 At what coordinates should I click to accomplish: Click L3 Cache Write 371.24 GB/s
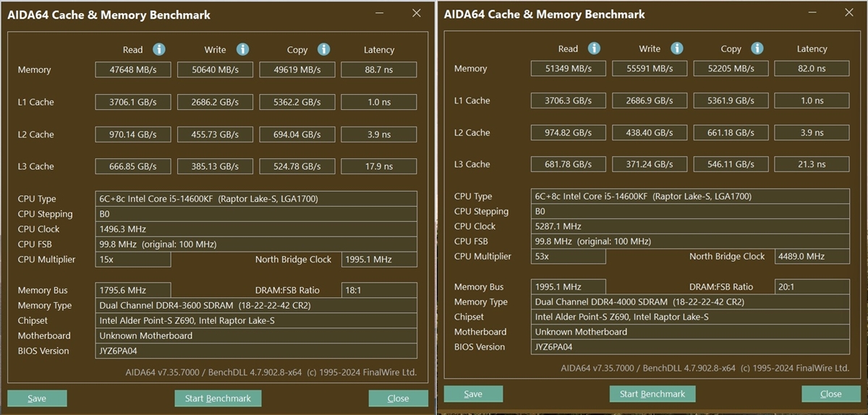click(650, 164)
